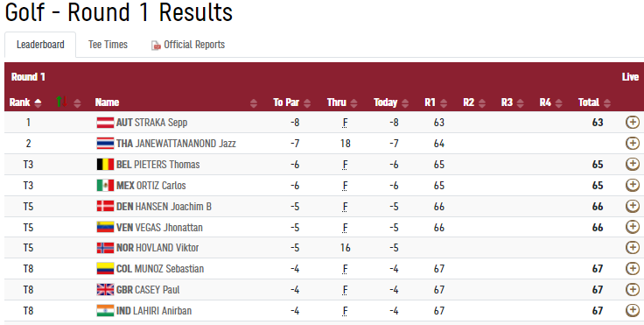Screen dimensions: 644x325
Task: Open PIETERS Thomas player link
Action: tap(167, 165)
